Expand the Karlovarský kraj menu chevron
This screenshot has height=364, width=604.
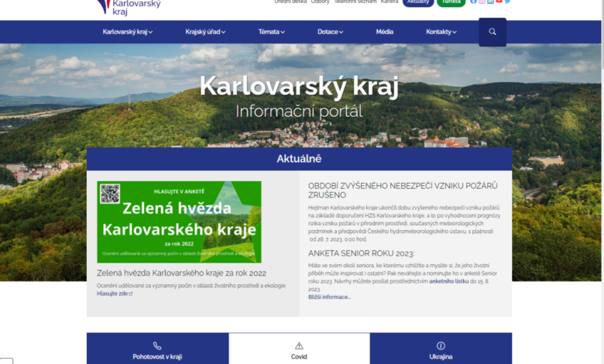pos(151,32)
